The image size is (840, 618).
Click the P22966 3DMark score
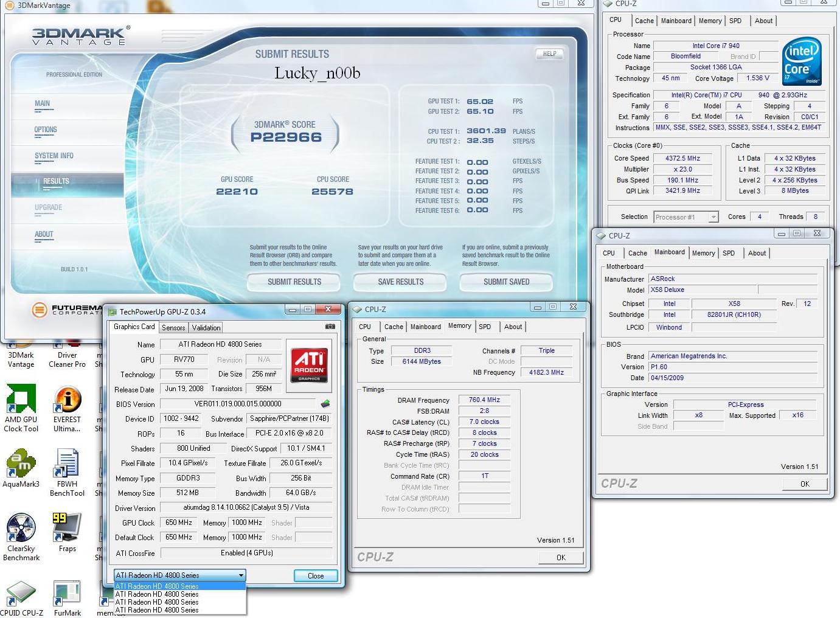[286, 137]
